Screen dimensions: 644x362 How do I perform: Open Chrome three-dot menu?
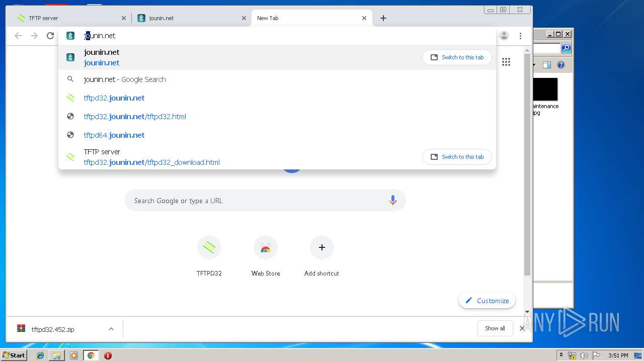tap(520, 36)
